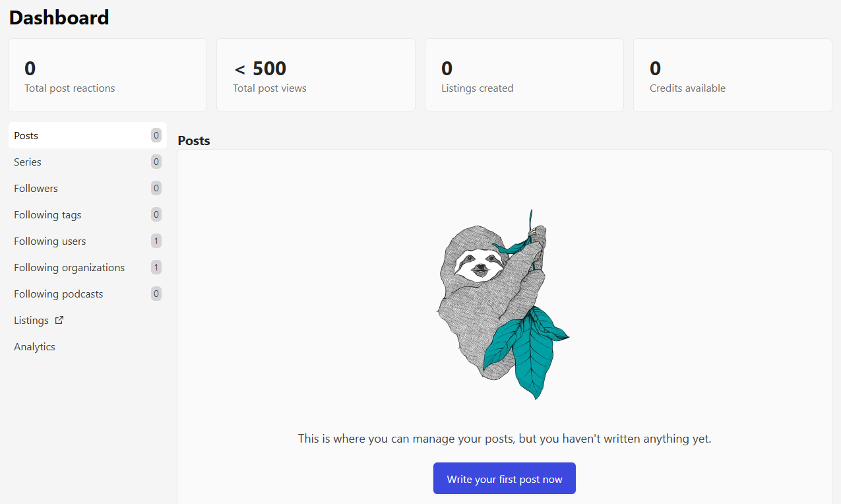
Task: Open Following organizations in the sidebar
Action: [x=69, y=267]
